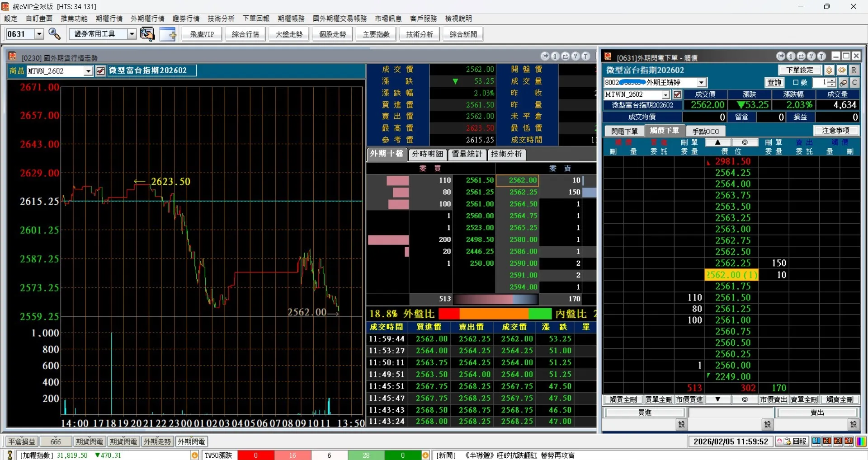Click the 市價買進 button
The width and height of the screenshot is (868, 460).
pos(689,399)
